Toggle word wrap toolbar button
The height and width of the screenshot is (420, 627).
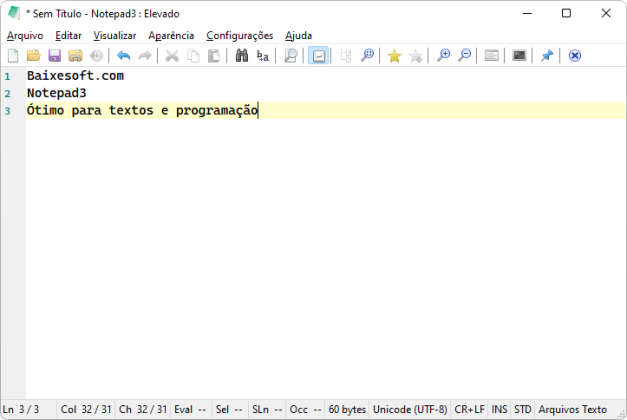click(x=318, y=56)
